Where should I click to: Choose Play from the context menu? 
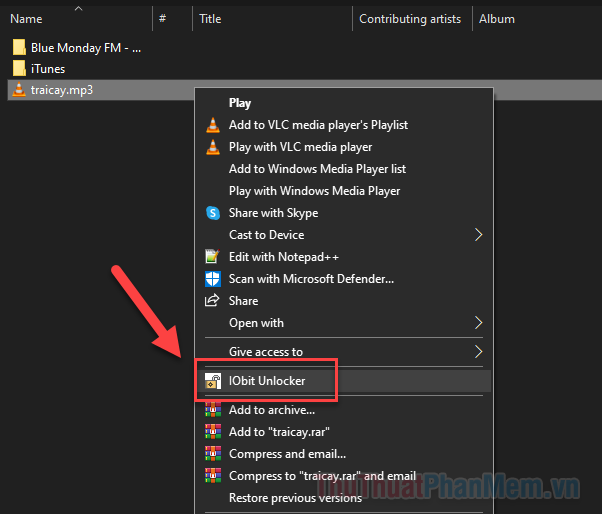click(344, 103)
